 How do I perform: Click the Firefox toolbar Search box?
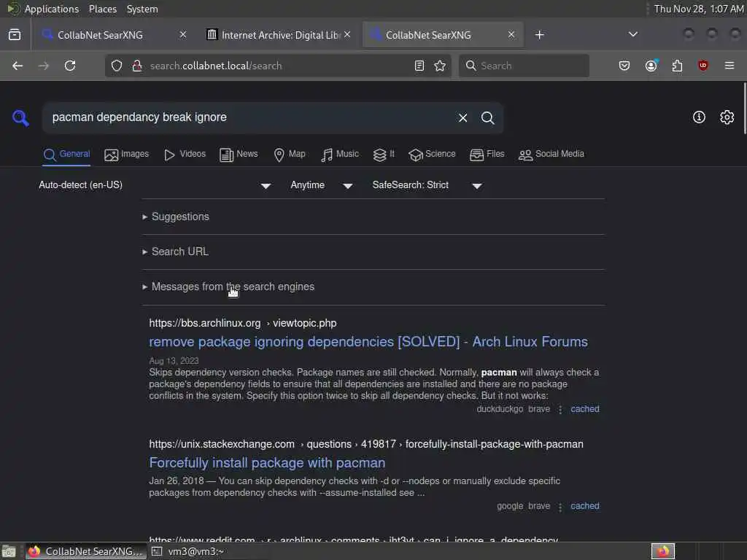(x=524, y=66)
